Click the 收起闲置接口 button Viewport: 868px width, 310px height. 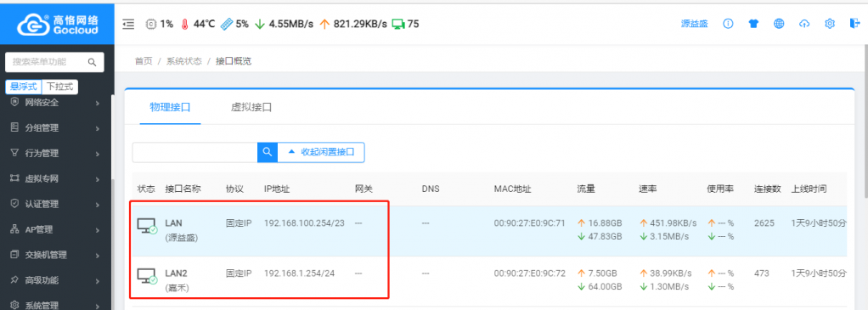point(321,152)
